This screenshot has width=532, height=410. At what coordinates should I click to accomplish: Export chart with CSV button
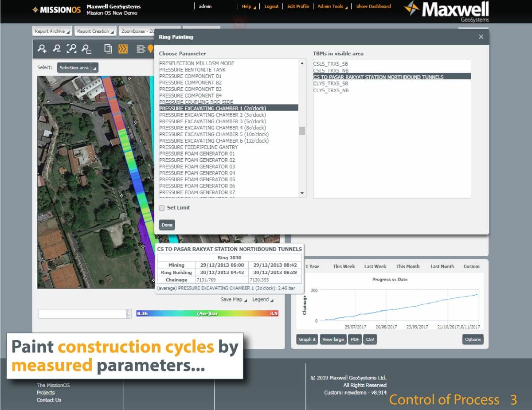[x=370, y=340]
